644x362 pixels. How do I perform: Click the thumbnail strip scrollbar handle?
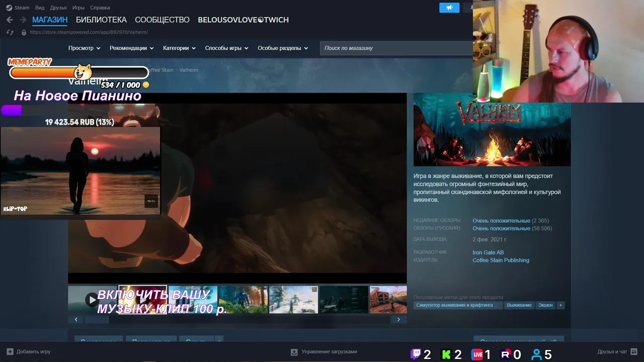(x=97, y=319)
